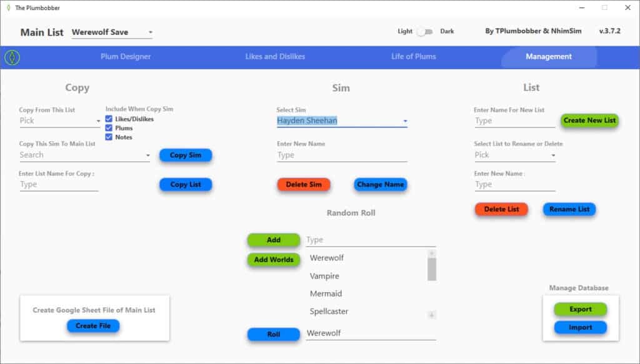The height and width of the screenshot is (364, 640).
Task: Switch to the Plum Designer tab
Action: click(x=126, y=57)
